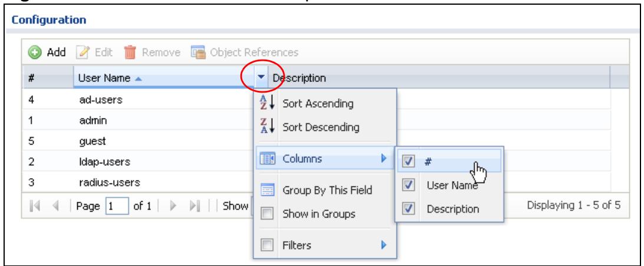The width and height of the screenshot is (644, 266).
Task: Toggle the Description column checkbox
Action: tap(408, 208)
